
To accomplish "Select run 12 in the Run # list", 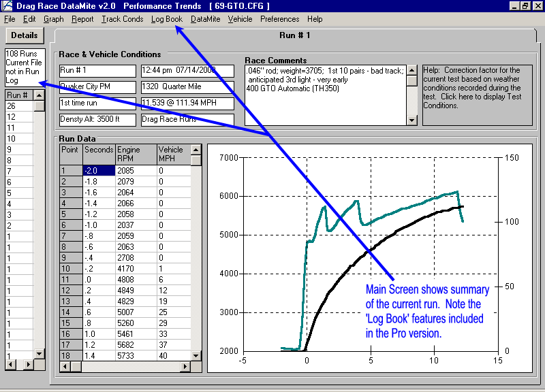I will tap(19, 117).
